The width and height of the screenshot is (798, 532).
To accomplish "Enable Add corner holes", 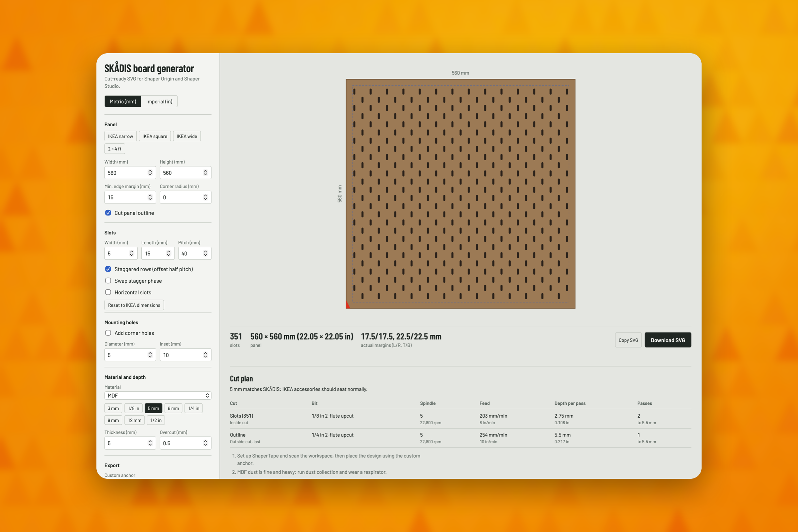I will point(108,333).
